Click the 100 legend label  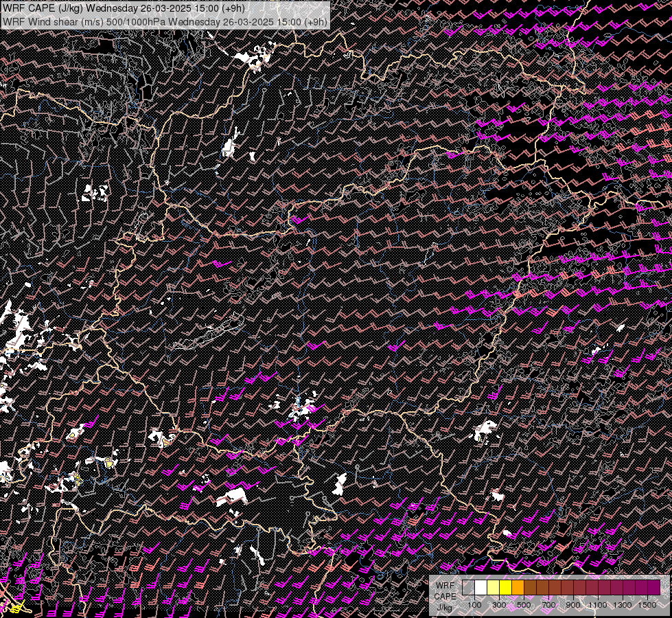[474, 605]
